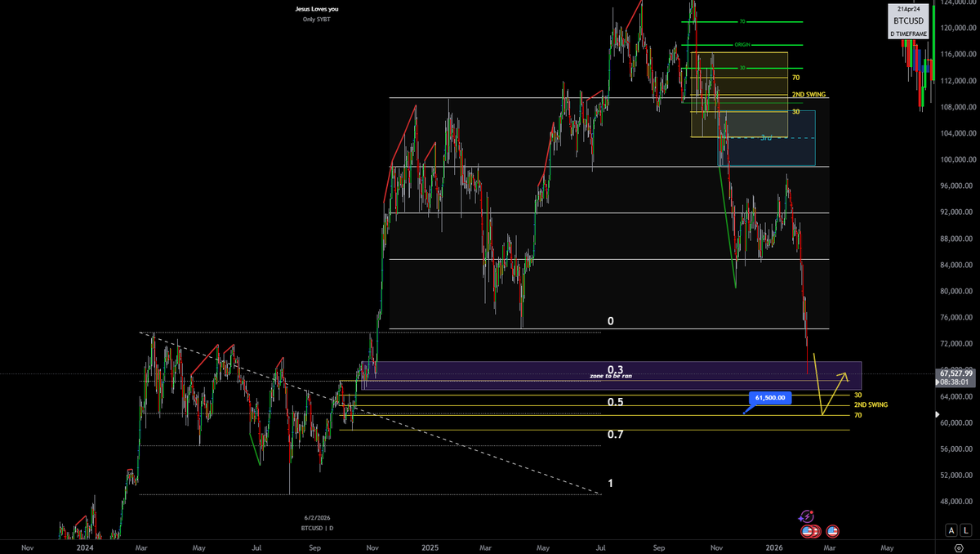Click the 0.7 fib level label
Screen dimensions: 980x554
pyautogui.click(x=616, y=434)
